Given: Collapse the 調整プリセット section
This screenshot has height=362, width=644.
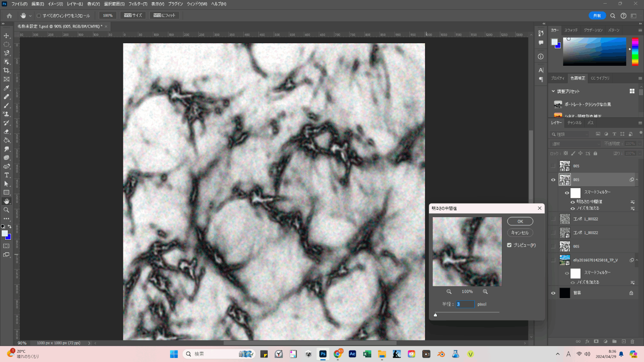Looking at the screenshot, I should pos(553,91).
